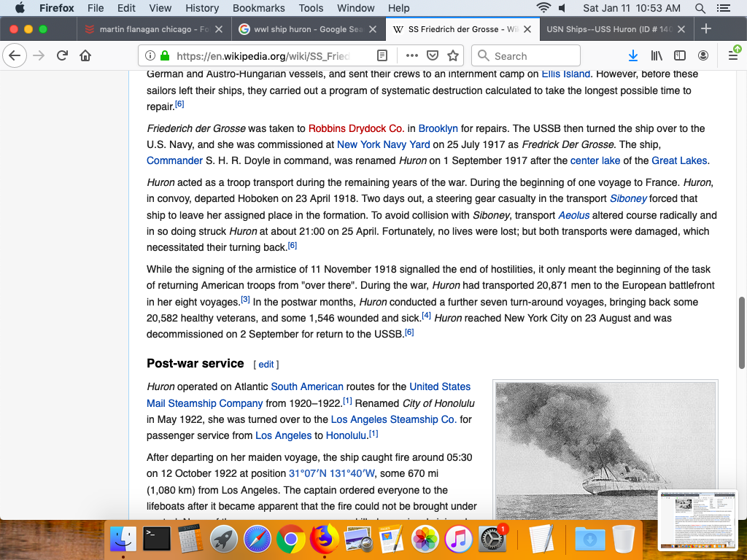
Task: Toggle the sidebar view icon
Action: pyautogui.click(x=679, y=55)
